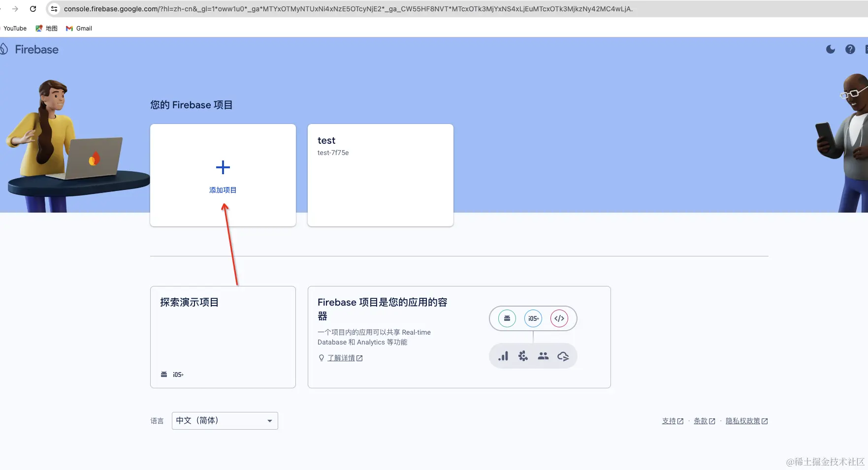Click the web code brackets icon
This screenshot has height=470, width=868.
pyautogui.click(x=559, y=318)
